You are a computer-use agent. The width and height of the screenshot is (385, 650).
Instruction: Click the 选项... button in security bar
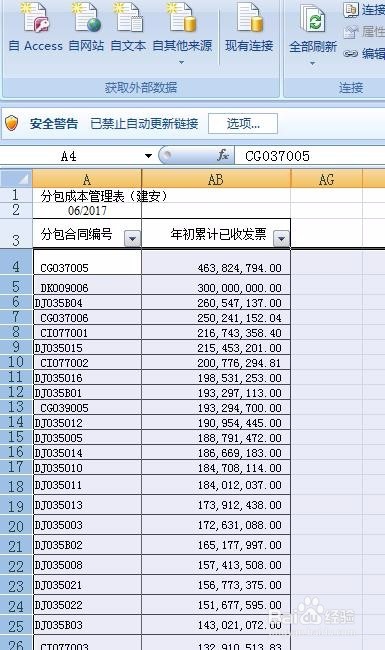[243, 124]
